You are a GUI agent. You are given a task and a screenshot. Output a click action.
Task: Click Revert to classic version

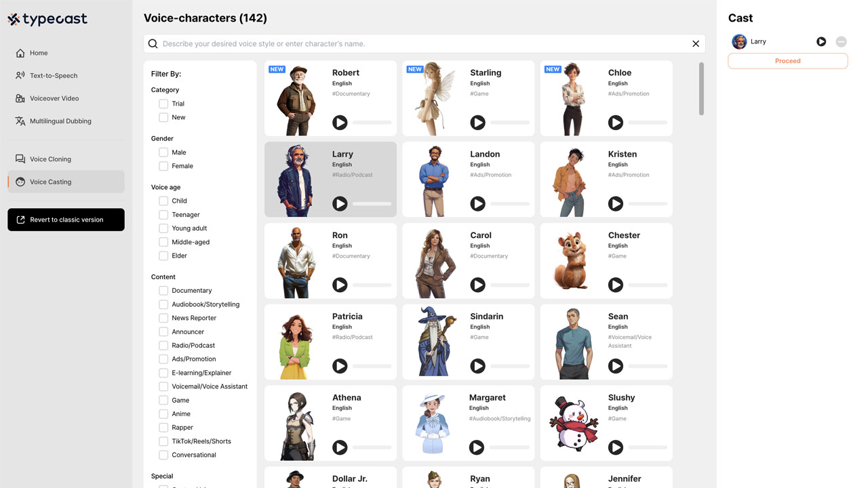pyautogui.click(x=66, y=220)
